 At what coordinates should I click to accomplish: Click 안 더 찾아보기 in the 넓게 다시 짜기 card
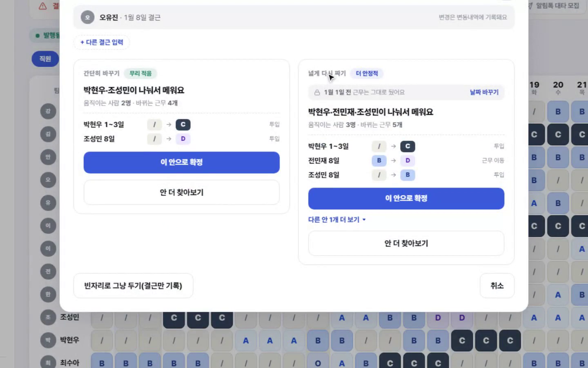coord(406,243)
